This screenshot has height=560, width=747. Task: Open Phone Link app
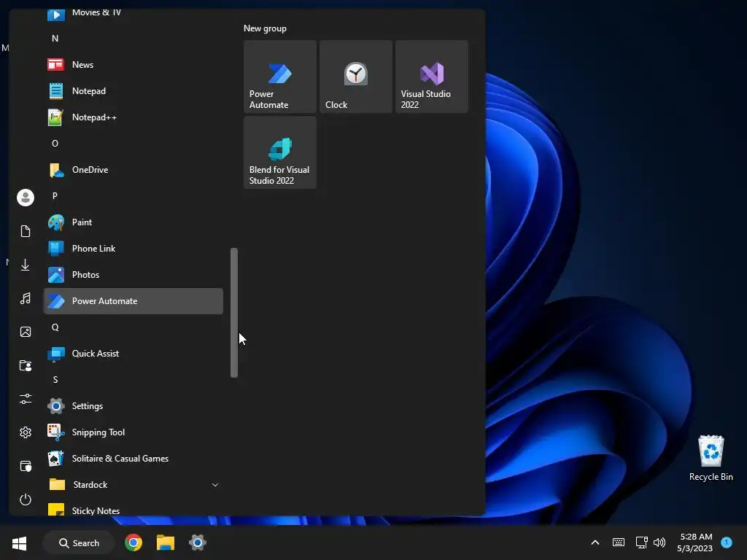coord(133,248)
